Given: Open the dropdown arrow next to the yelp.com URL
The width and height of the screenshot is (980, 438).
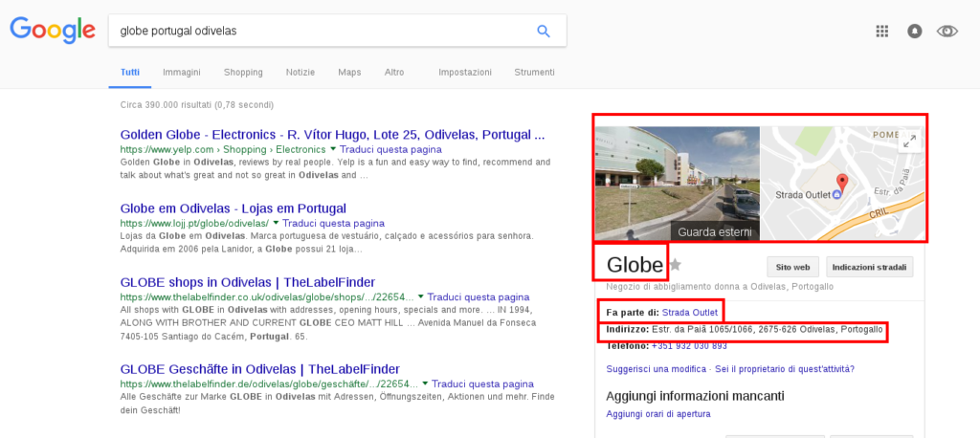Looking at the screenshot, I should (x=332, y=149).
